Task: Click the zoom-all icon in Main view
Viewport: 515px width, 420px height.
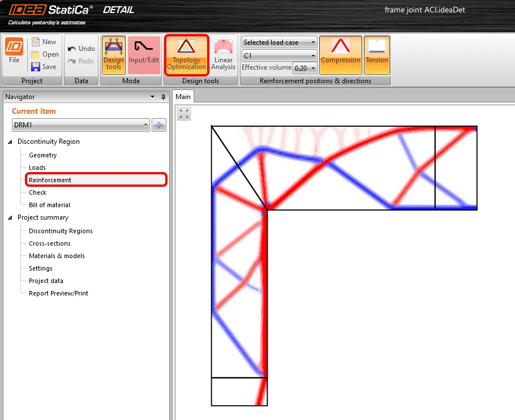Action: pyautogui.click(x=184, y=114)
